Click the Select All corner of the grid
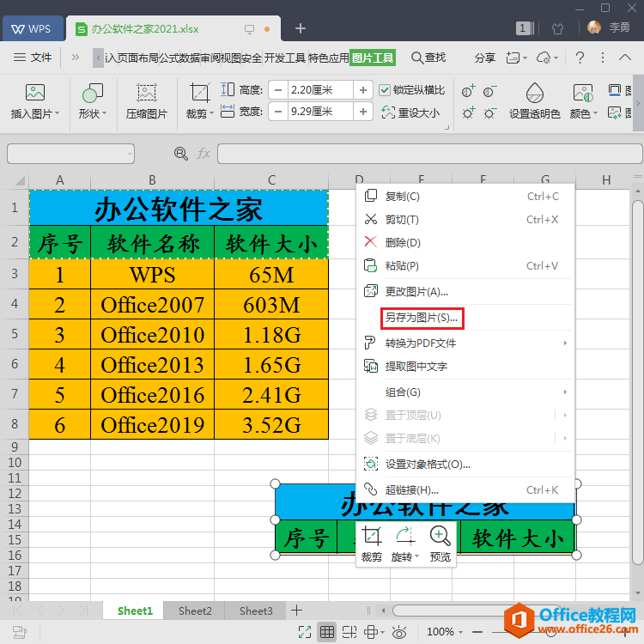The image size is (644, 644). 19,180
